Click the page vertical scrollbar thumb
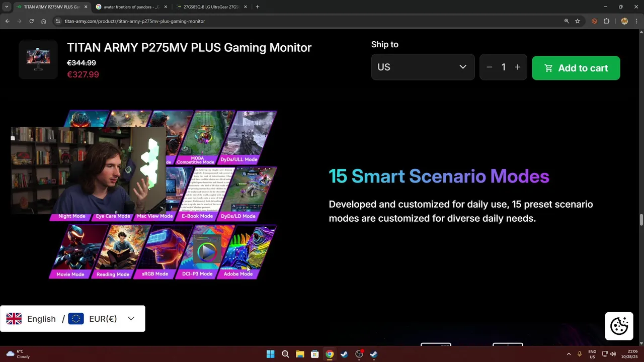This screenshot has height=362, width=644. coord(641,220)
